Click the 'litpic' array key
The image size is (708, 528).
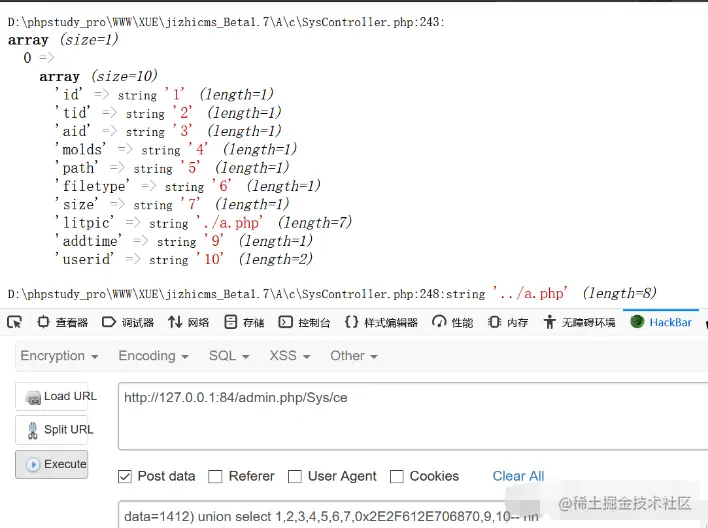click(x=84, y=223)
